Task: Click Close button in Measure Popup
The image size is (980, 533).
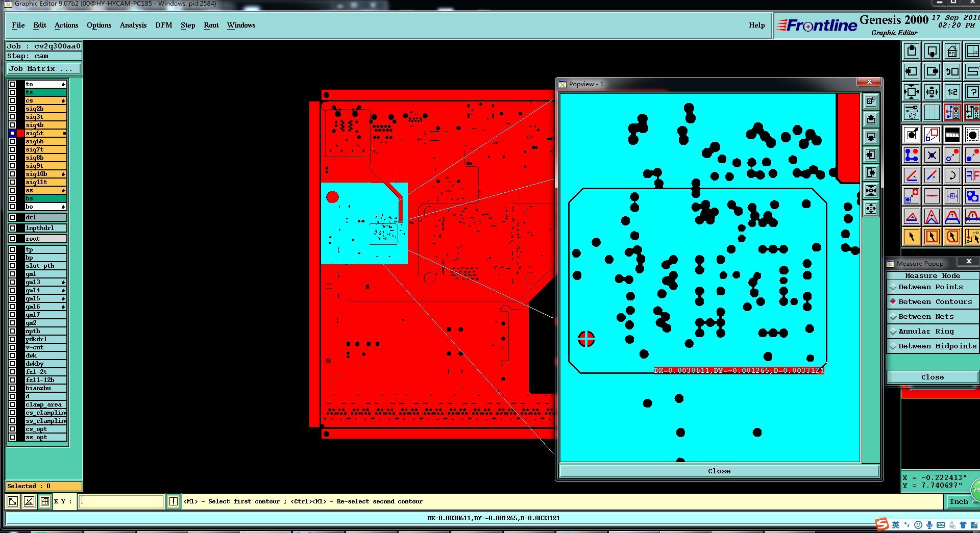Action: (x=933, y=377)
